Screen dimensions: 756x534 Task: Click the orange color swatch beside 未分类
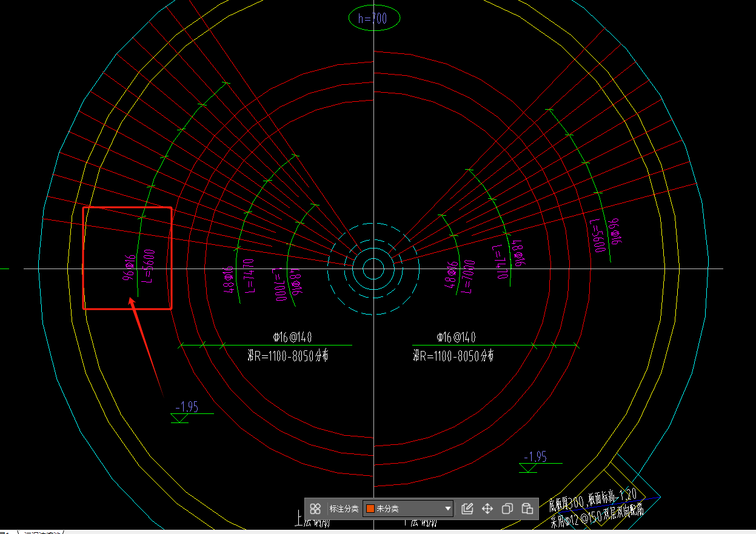click(370, 509)
